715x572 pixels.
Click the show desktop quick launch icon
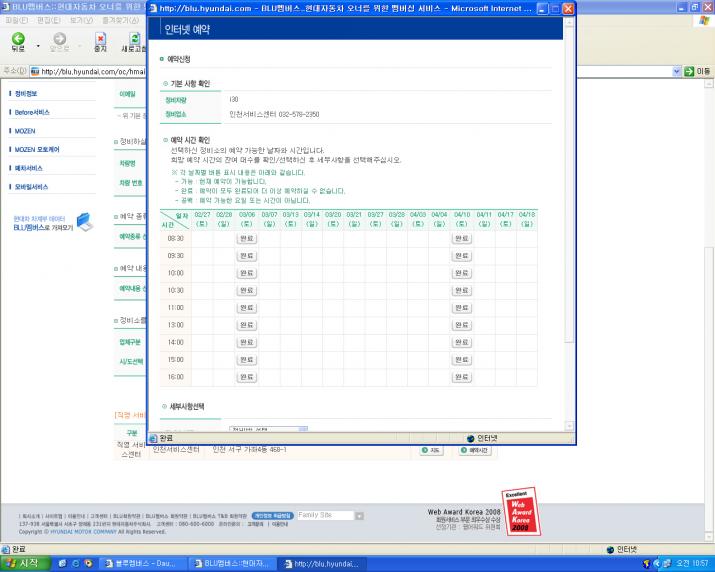click(63, 564)
